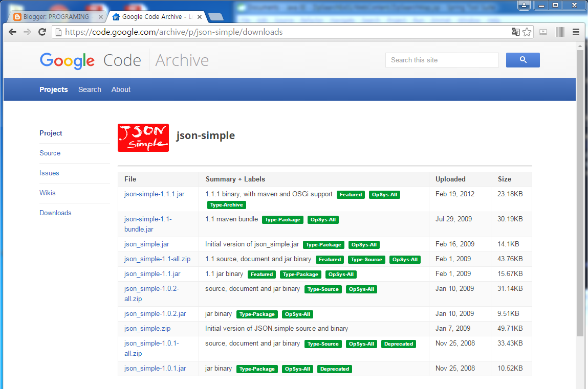Click the translate page icon in the address bar
The image size is (588, 389).
point(516,32)
